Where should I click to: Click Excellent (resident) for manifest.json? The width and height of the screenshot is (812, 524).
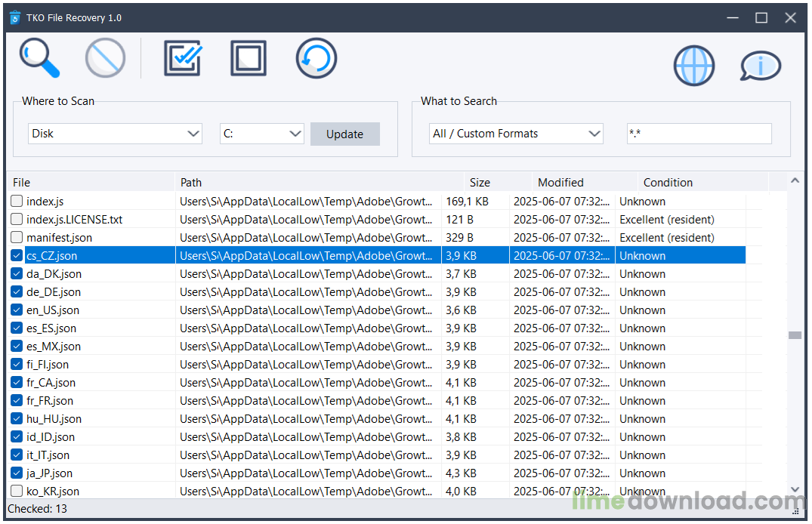tap(667, 238)
